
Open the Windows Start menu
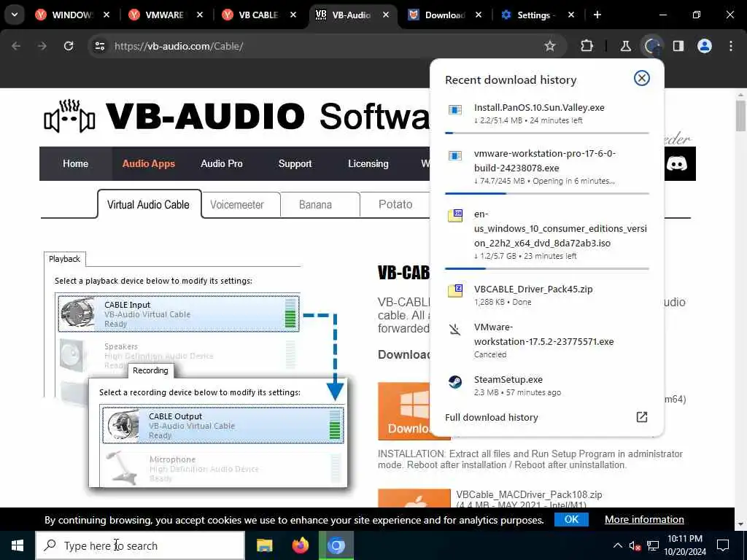(x=18, y=545)
